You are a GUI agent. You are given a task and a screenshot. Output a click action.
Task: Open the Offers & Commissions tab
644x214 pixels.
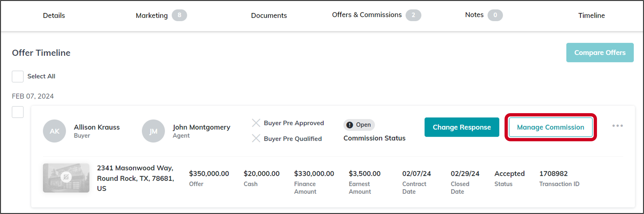[367, 15]
